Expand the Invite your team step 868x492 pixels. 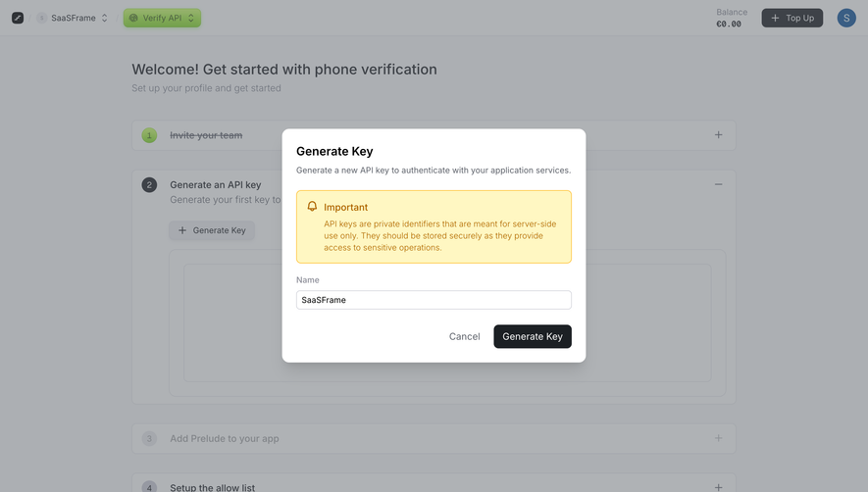(718, 135)
